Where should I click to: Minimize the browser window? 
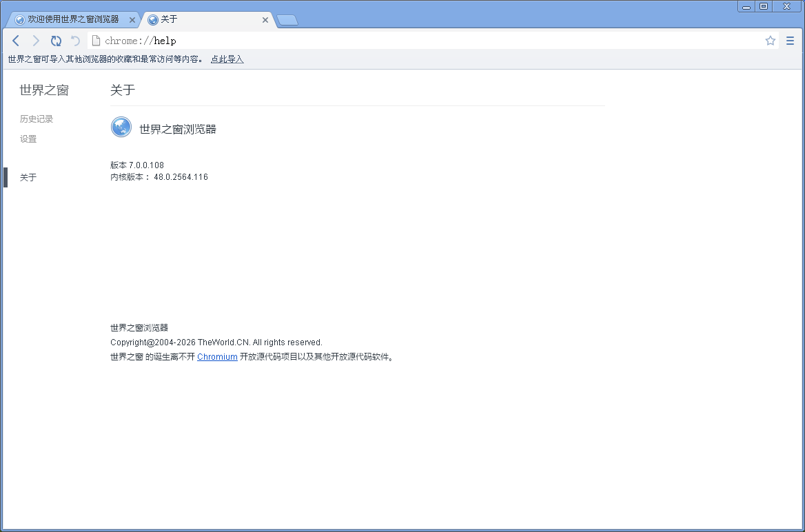point(746,6)
